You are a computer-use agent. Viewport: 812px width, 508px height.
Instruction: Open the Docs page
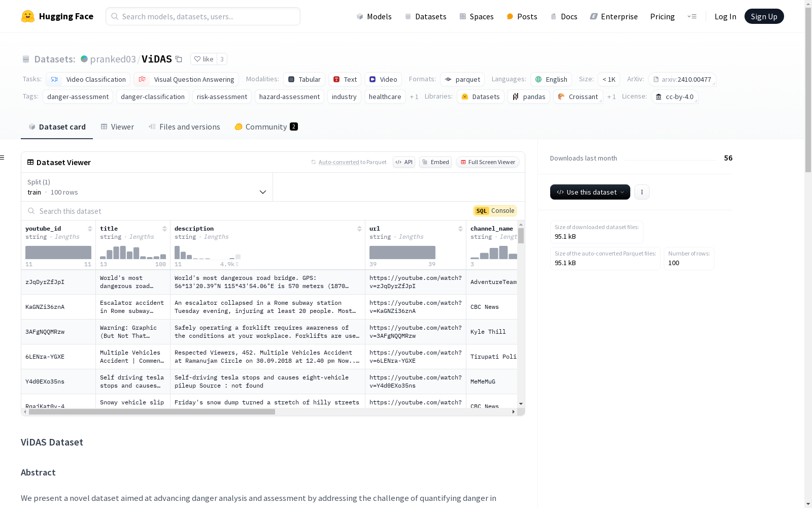pos(564,16)
